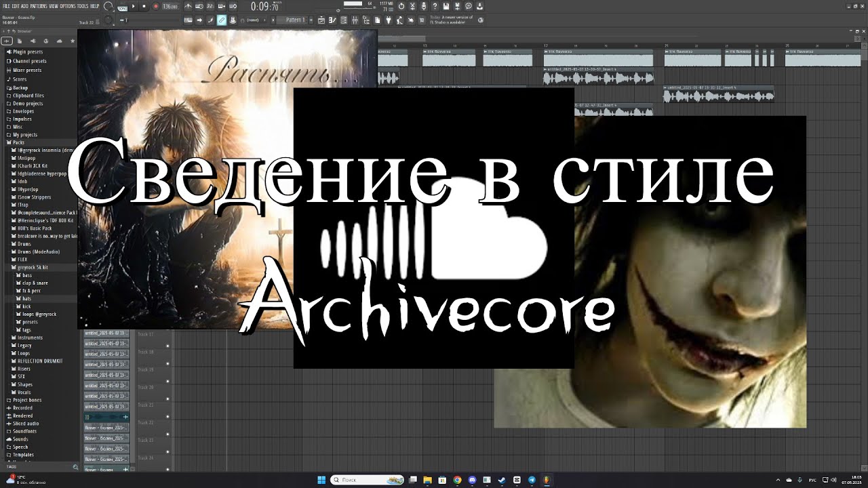Mute Track 22 via its dot switch
The image size is (868, 488).
(x=167, y=434)
